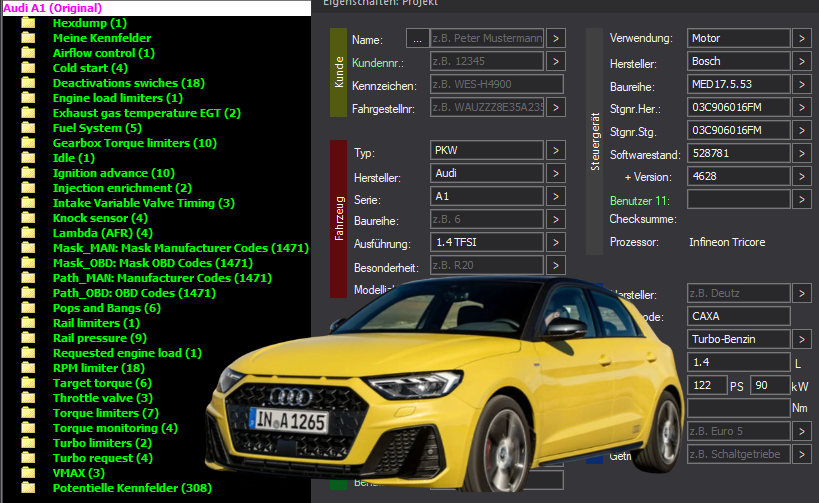This screenshot has height=503, width=819.
Task: Select Exhaust gas temperature EGT (2) folder
Action: pos(147,113)
